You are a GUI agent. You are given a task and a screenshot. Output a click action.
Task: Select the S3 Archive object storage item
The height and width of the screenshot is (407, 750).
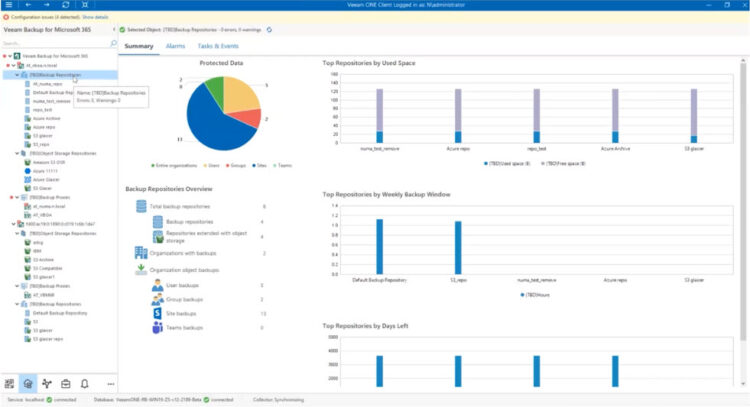(43, 260)
